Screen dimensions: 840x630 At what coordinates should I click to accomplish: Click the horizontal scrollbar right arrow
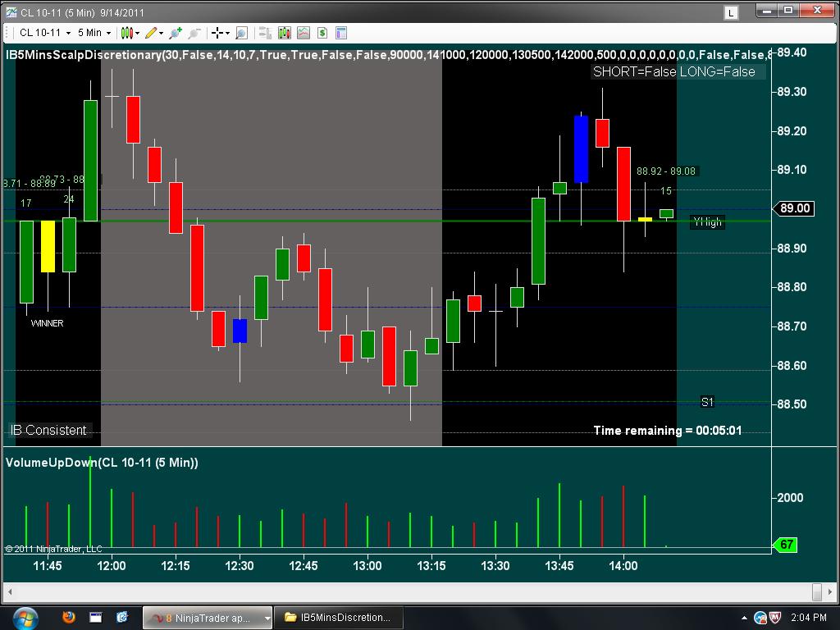[x=830, y=592]
